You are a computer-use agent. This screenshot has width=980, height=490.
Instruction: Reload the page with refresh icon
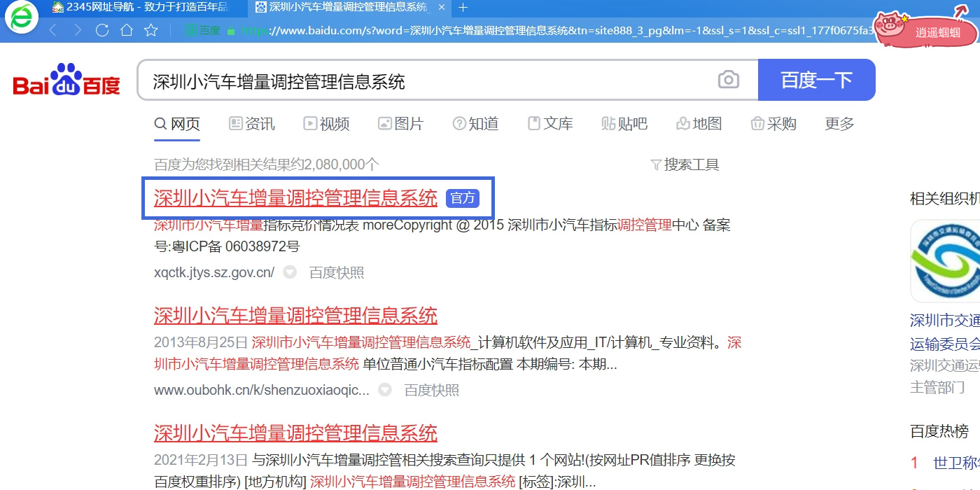pos(102,30)
